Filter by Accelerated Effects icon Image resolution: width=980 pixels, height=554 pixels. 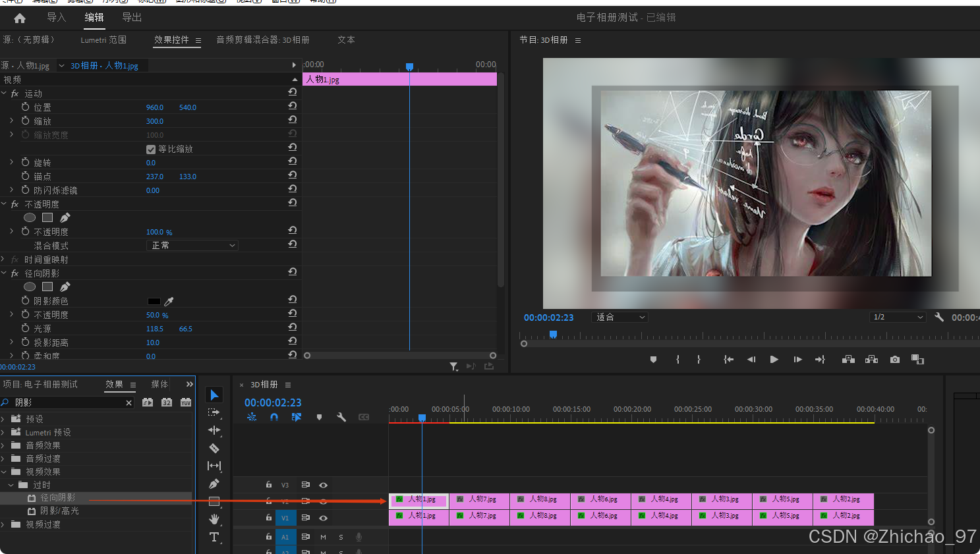click(148, 402)
